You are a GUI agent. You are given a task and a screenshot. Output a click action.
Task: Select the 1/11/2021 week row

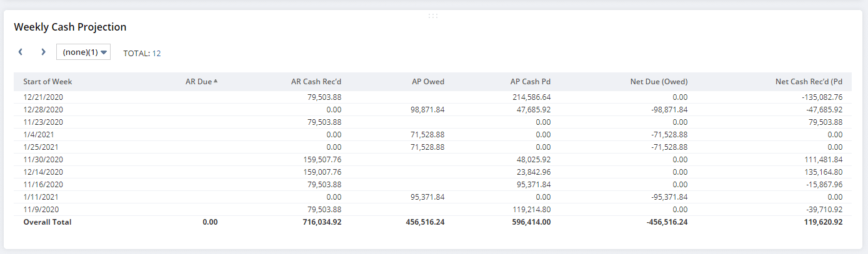41,197
